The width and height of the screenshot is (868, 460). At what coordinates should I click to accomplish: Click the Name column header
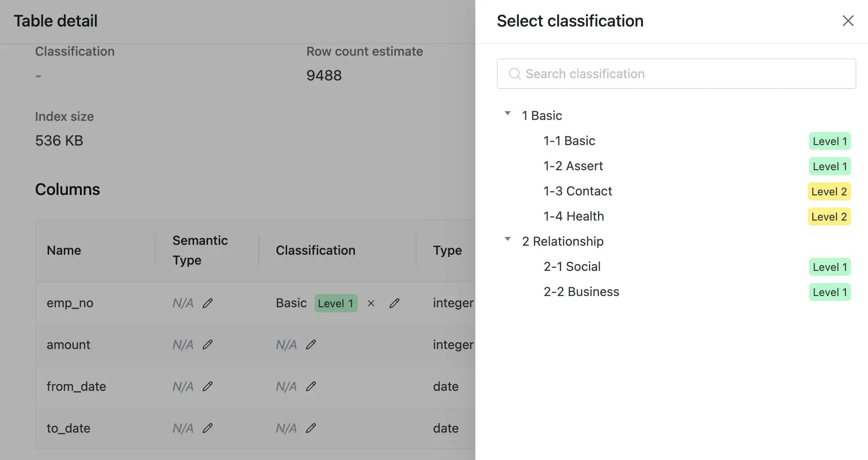pos(64,250)
